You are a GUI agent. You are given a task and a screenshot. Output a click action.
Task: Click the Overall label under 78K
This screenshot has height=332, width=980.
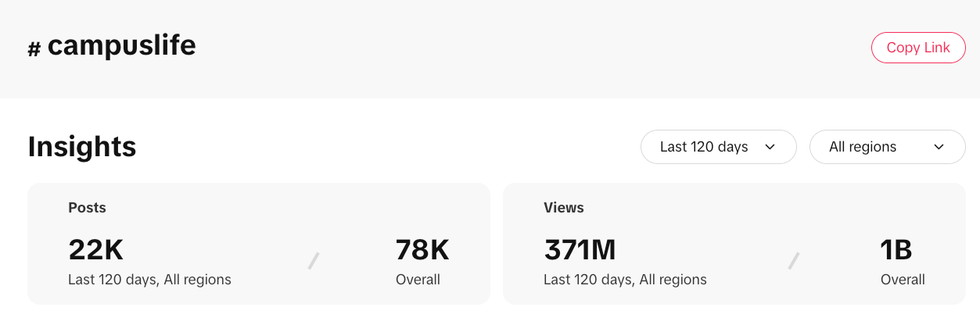pos(418,280)
